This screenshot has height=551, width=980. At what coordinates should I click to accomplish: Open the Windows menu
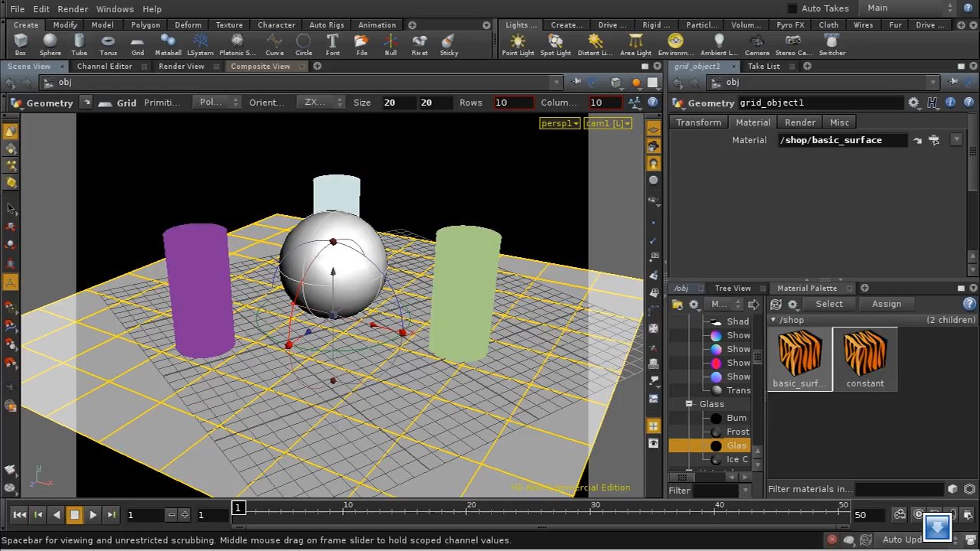115,8
